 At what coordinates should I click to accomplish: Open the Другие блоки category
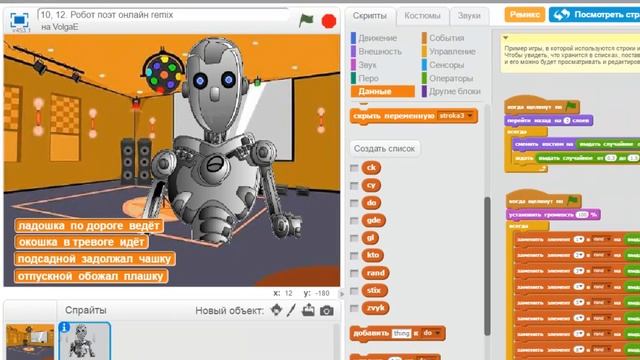click(x=451, y=91)
